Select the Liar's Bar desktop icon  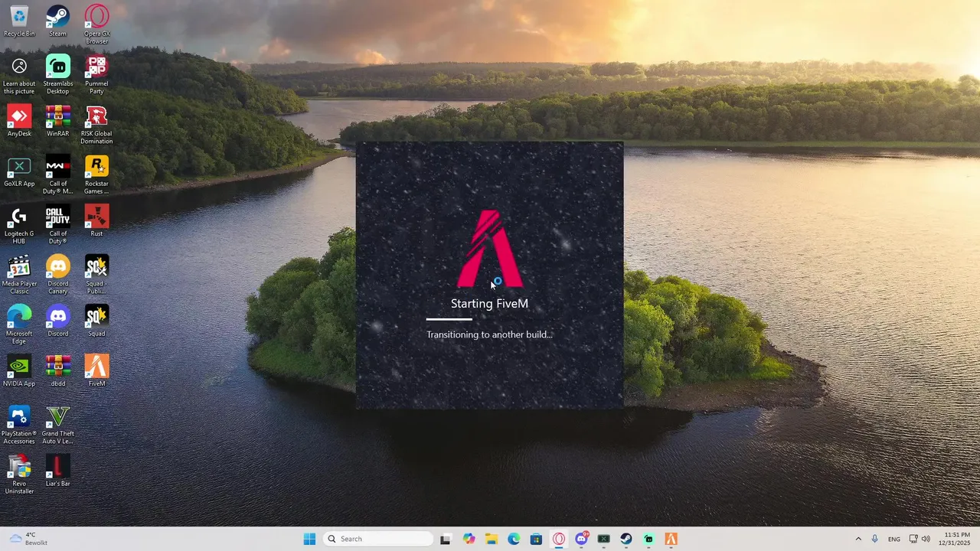57,471
